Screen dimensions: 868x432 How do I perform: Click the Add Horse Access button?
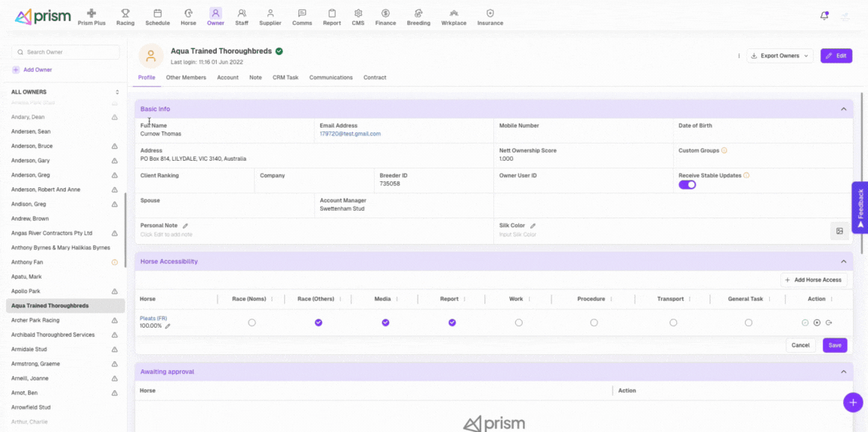(x=814, y=280)
